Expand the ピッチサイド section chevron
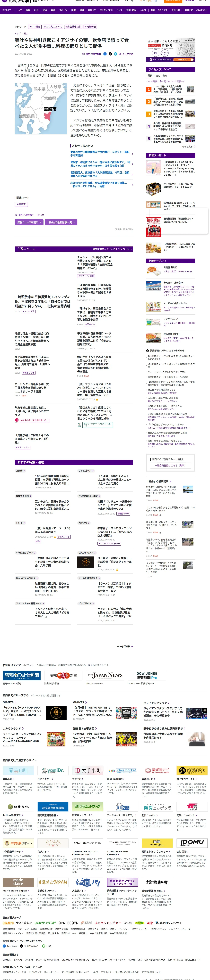The height and width of the screenshot is (980, 210). (x=93, y=603)
